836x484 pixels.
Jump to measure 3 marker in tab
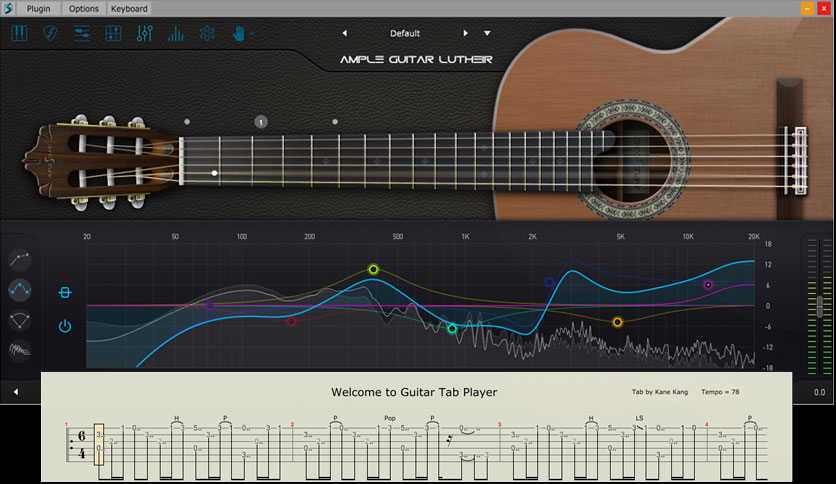[x=499, y=424]
